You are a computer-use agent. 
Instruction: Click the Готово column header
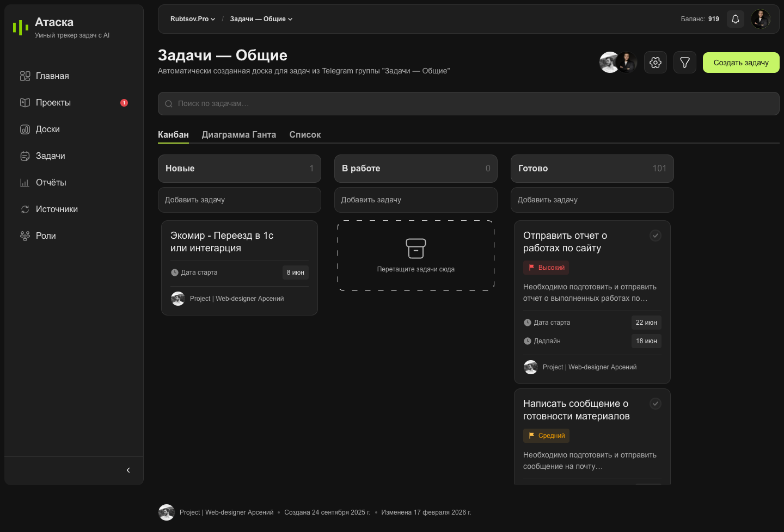[x=592, y=169]
